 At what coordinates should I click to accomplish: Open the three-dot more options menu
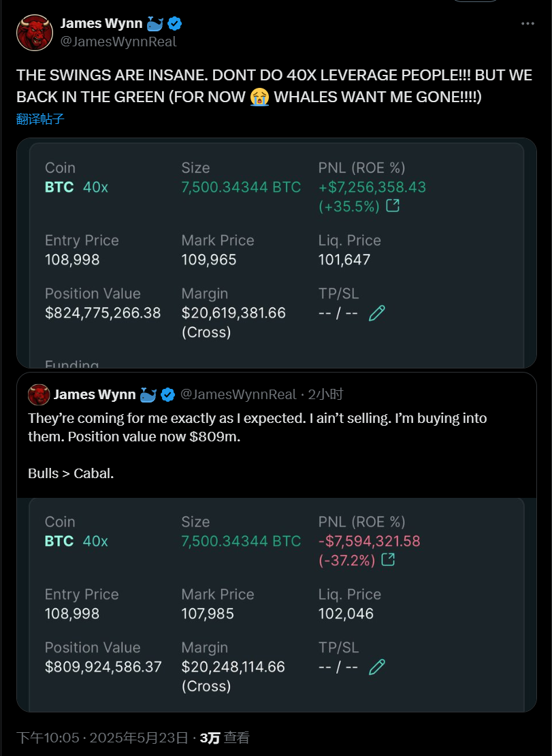527,24
